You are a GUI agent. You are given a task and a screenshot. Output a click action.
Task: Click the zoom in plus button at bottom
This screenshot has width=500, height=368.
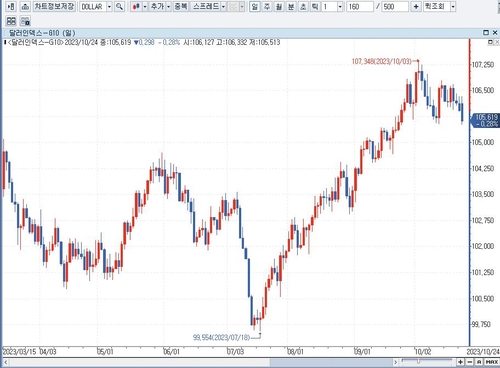click(x=461, y=362)
